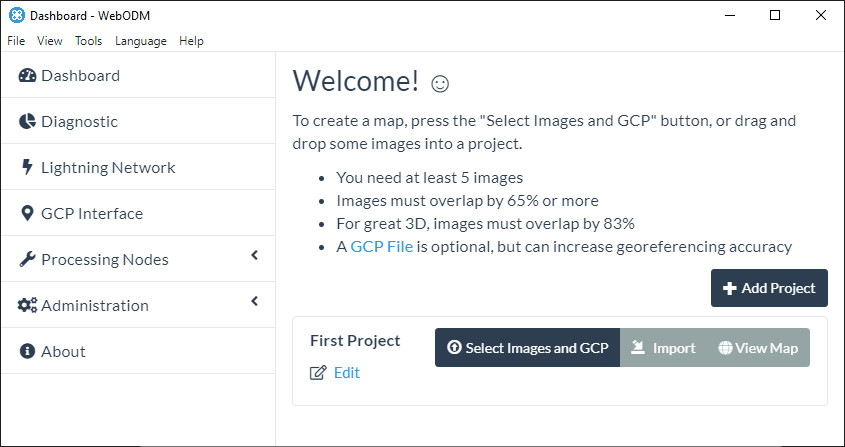Click the Lightning Network bolt icon
The width and height of the screenshot is (845, 447).
(26, 168)
